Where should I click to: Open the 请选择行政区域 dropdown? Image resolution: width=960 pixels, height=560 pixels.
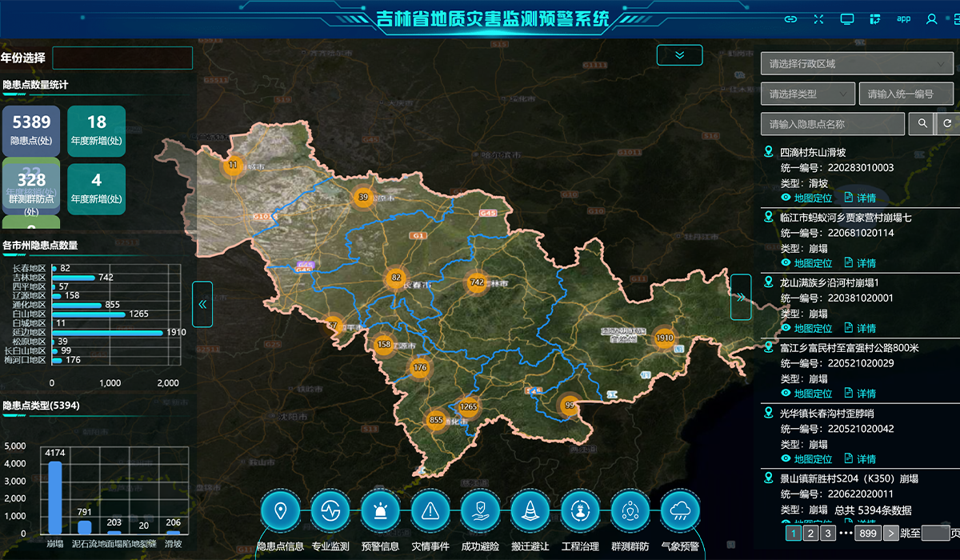point(857,64)
